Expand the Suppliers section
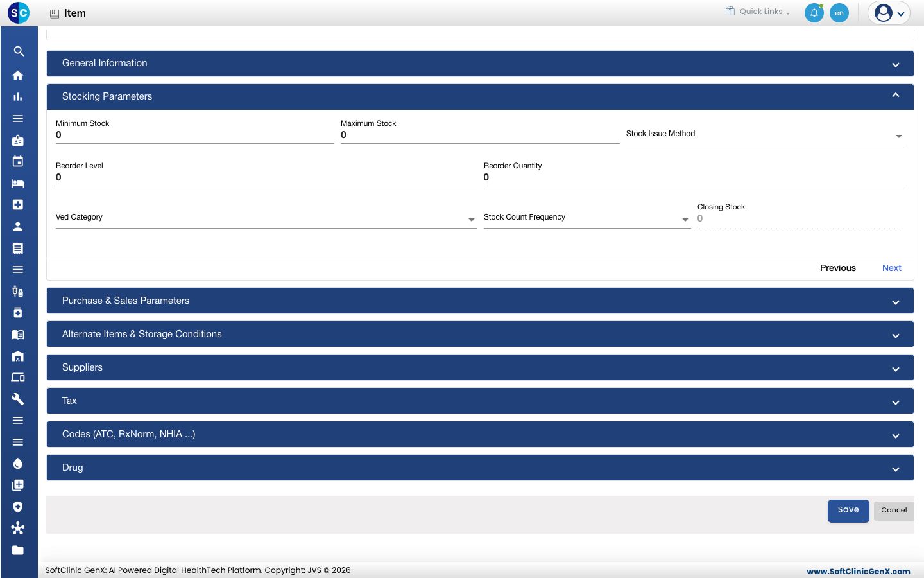The height and width of the screenshot is (578, 924). [x=480, y=367]
